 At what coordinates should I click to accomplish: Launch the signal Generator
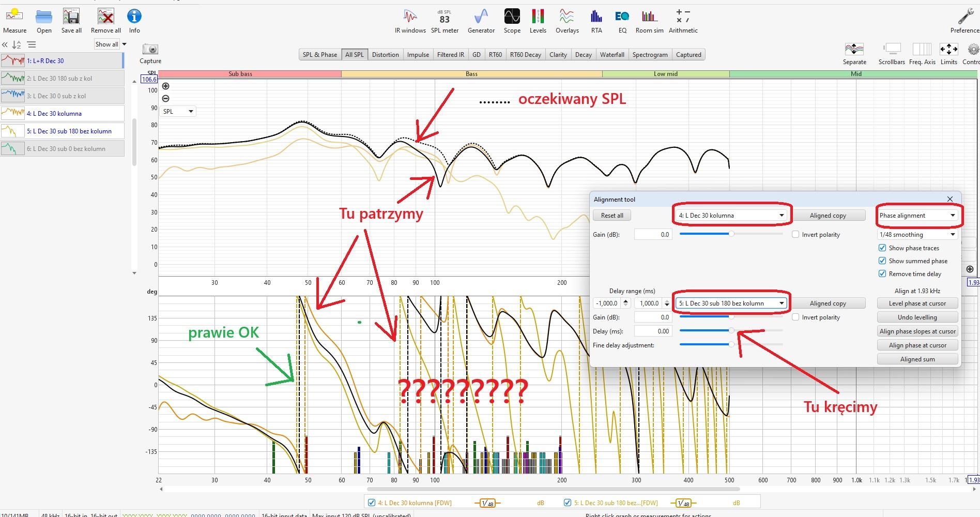coord(481,21)
